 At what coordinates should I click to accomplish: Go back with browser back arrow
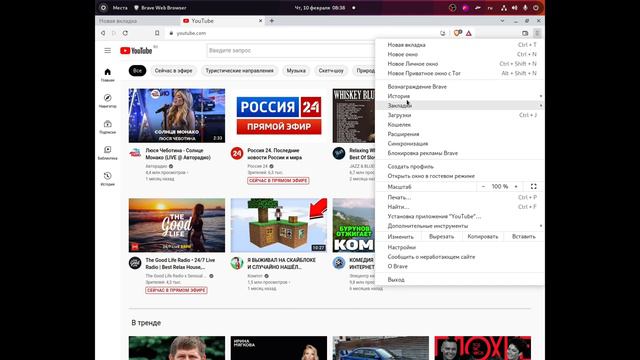coord(103,33)
